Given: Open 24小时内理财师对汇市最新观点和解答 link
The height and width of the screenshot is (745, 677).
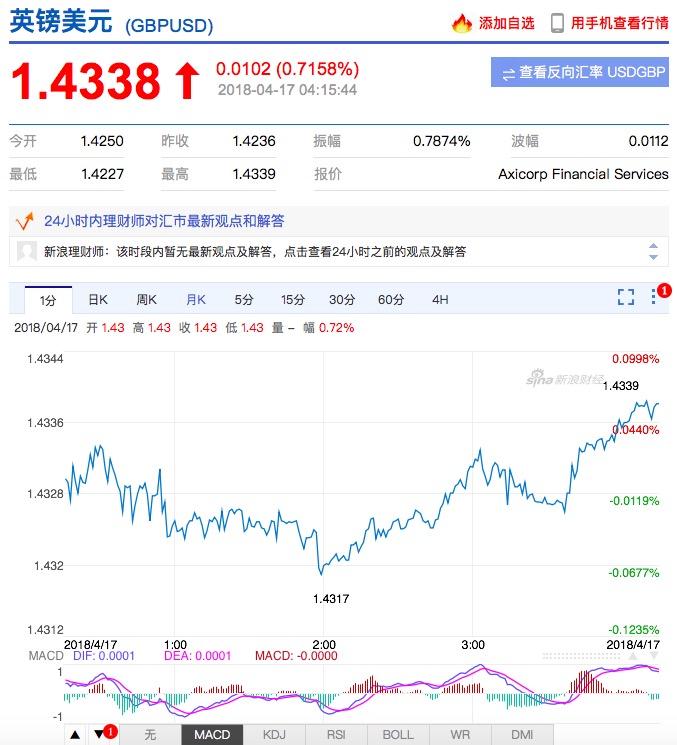Looking at the screenshot, I should coord(164,221).
